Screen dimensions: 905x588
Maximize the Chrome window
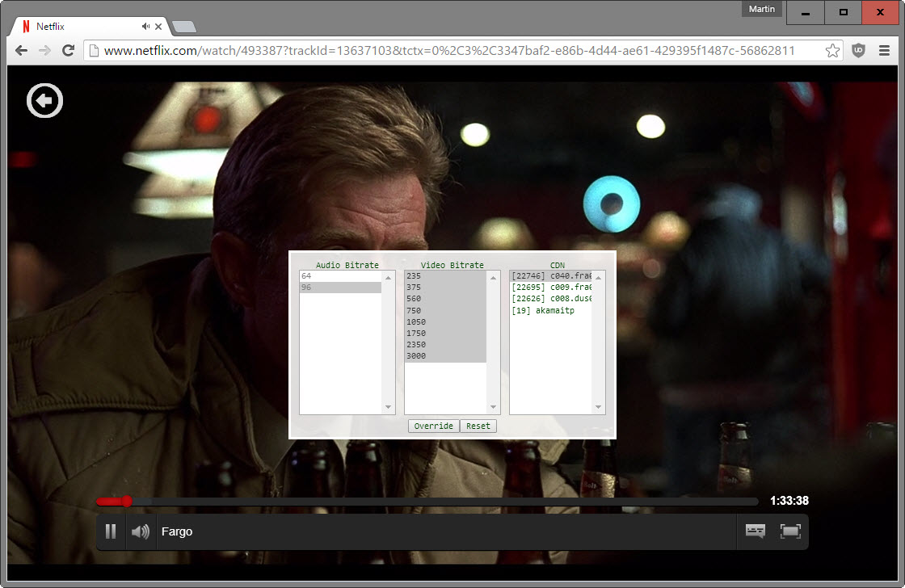click(844, 12)
